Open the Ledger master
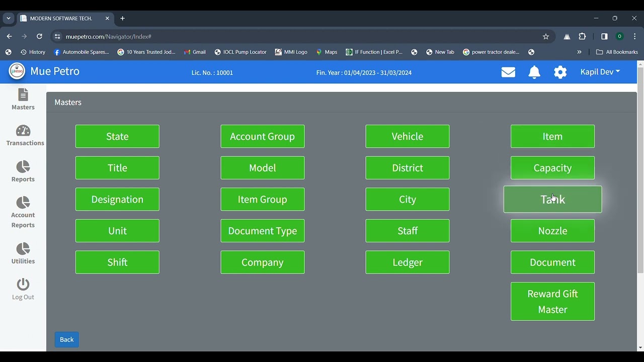The height and width of the screenshot is (362, 644). (x=408, y=262)
